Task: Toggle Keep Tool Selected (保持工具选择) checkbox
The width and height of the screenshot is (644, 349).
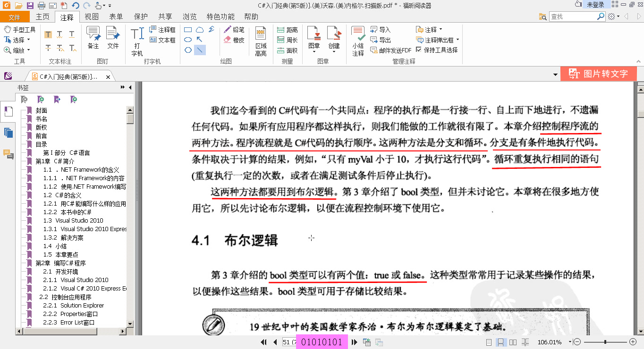Action: click(x=419, y=50)
